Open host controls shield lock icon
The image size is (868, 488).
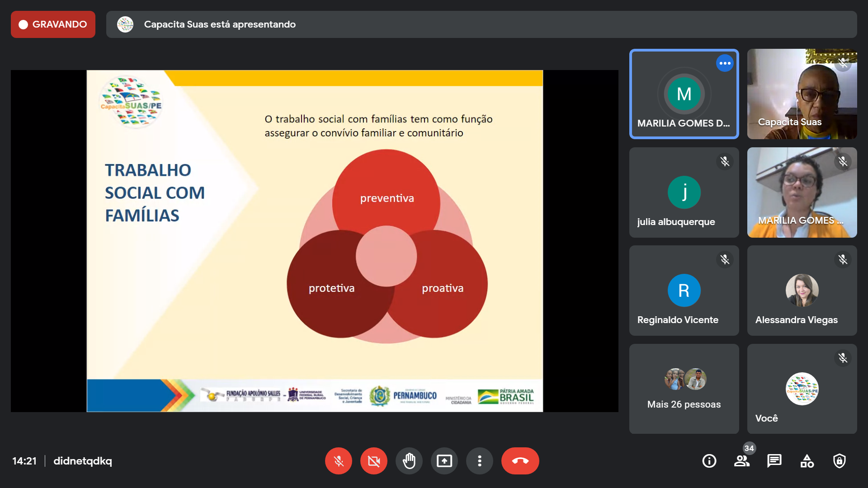pos(840,461)
